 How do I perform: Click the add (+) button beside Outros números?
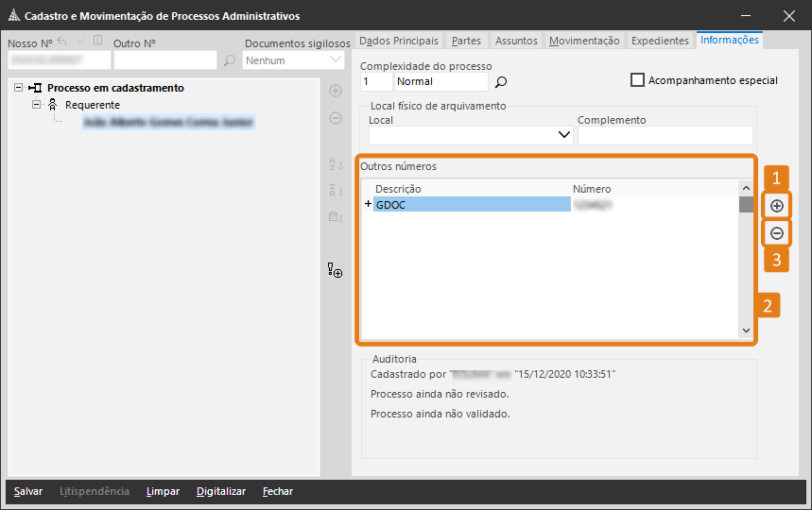click(x=777, y=206)
